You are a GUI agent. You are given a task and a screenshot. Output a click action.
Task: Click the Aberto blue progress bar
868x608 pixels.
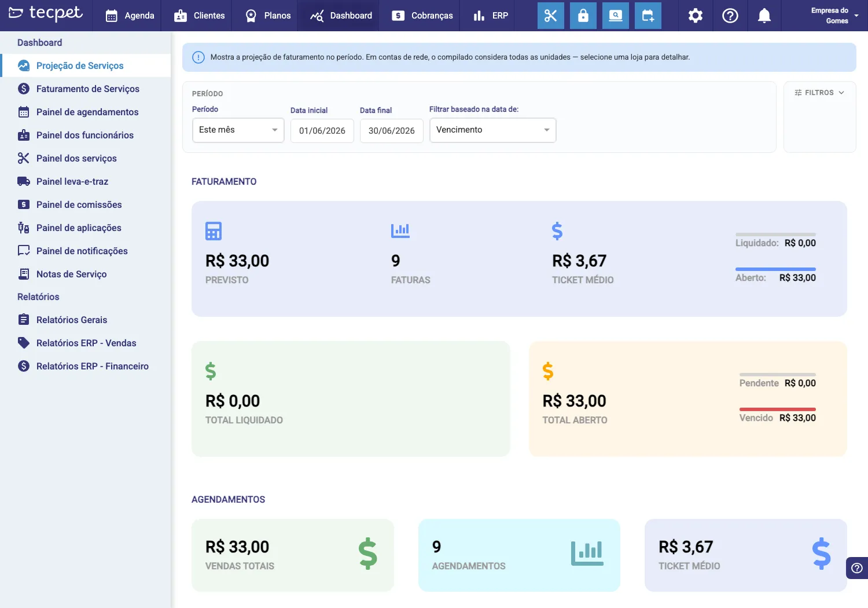pyautogui.click(x=775, y=269)
